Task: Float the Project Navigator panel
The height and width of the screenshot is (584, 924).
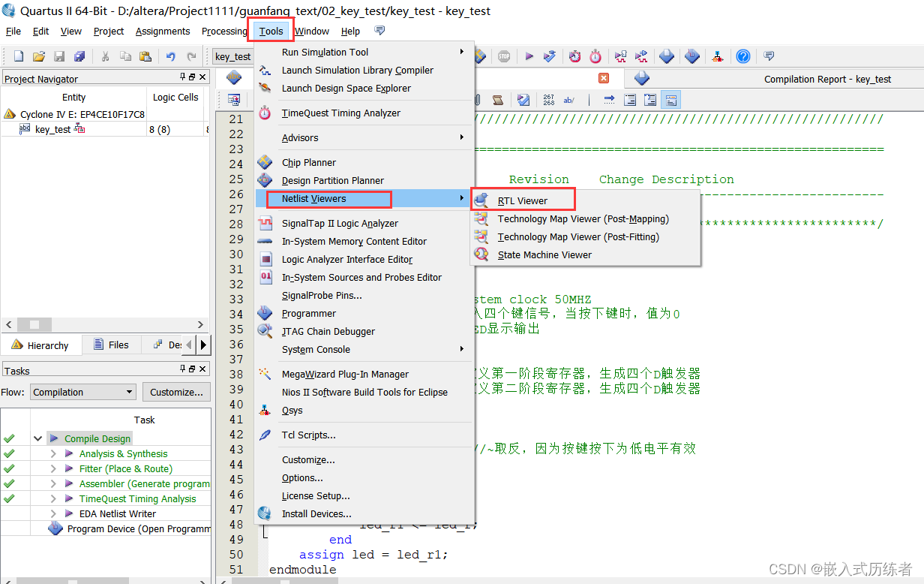Action: pyautogui.click(x=192, y=77)
